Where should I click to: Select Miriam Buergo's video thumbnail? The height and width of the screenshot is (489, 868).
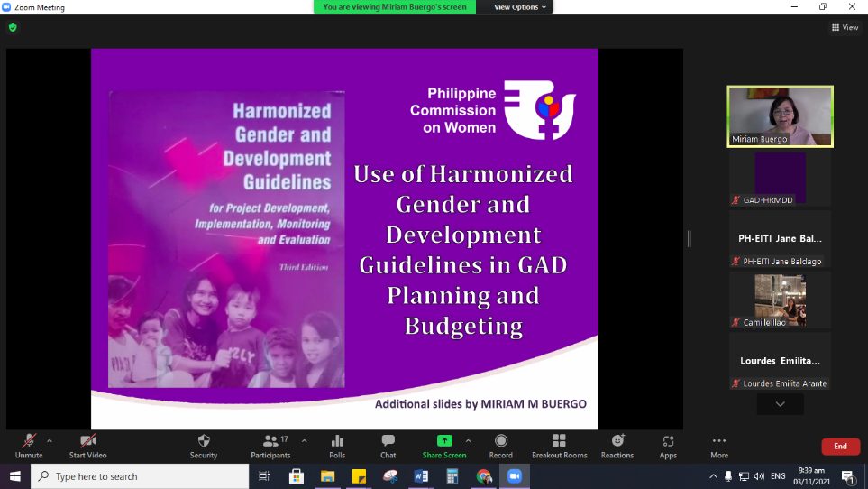[780, 116]
